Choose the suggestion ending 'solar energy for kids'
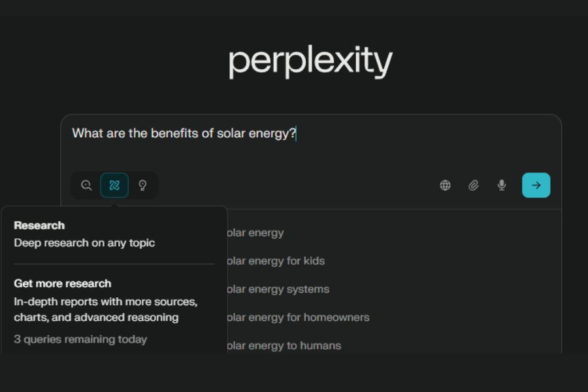The height and width of the screenshot is (392, 588). pos(275,261)
